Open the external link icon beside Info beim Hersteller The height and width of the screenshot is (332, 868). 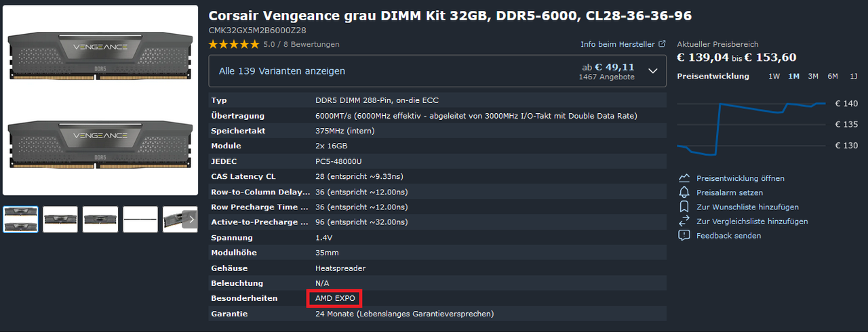click(x=662, y=44)
